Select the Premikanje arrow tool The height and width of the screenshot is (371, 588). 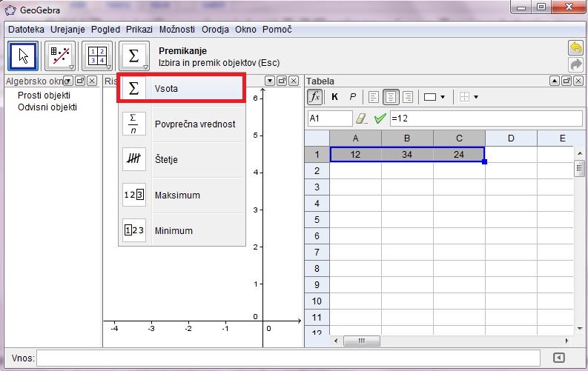click(23, 56)
